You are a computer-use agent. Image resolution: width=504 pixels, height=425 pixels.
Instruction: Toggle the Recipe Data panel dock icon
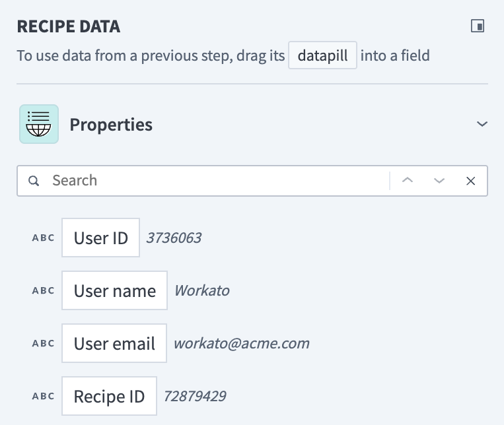tap(478, 26)
